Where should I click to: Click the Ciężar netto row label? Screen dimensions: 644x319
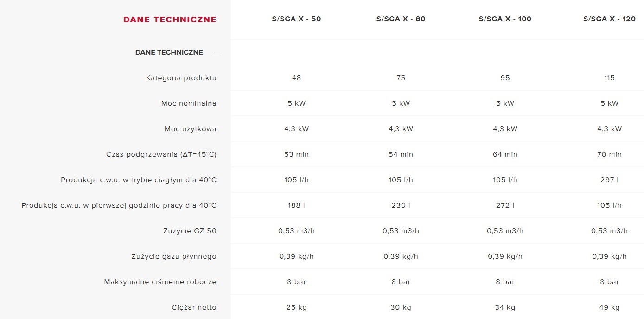click(x=194, y=307)
